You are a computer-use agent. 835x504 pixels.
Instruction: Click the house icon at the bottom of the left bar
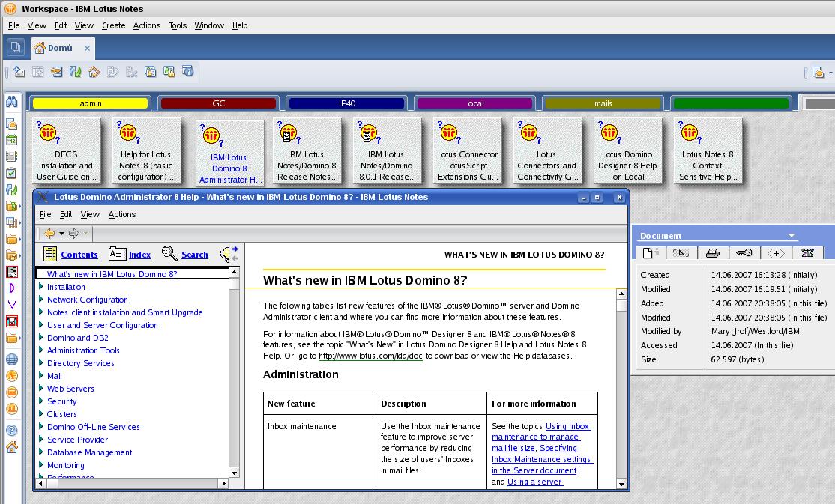(x=12, y=447)
